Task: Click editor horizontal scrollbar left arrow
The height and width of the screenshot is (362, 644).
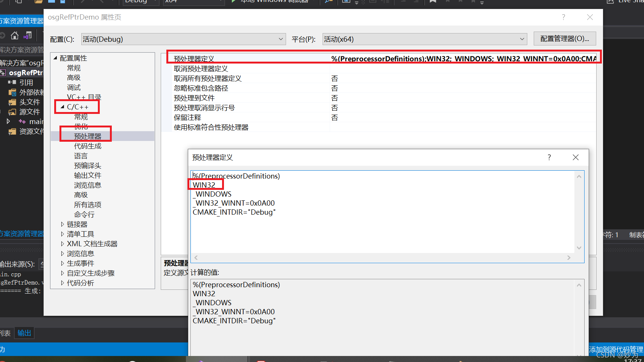Action: click(x=196, y=257)
